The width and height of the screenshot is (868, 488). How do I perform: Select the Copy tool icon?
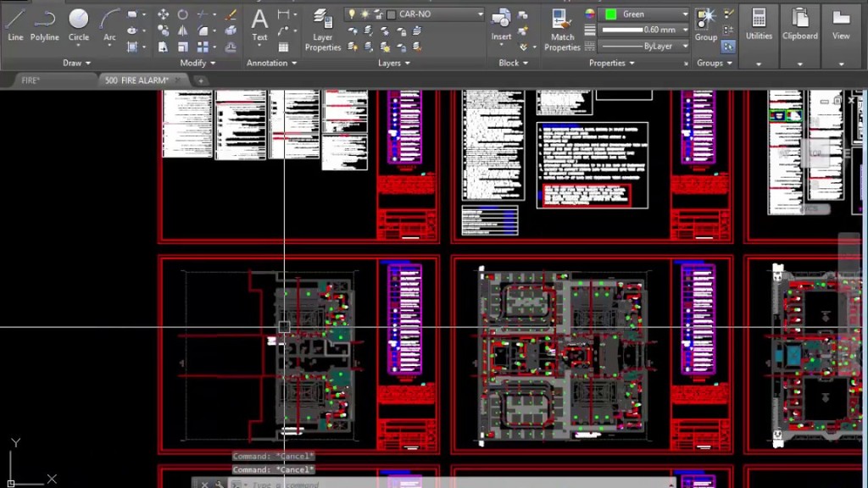coord(163,30)
